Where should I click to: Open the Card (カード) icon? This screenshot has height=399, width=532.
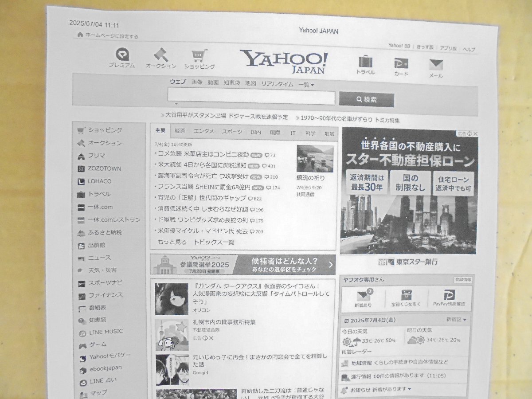(401, 63)
